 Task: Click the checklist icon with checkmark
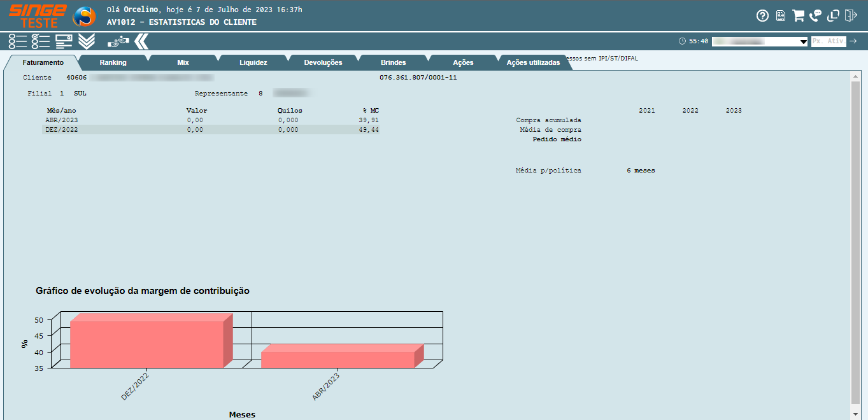41,41
